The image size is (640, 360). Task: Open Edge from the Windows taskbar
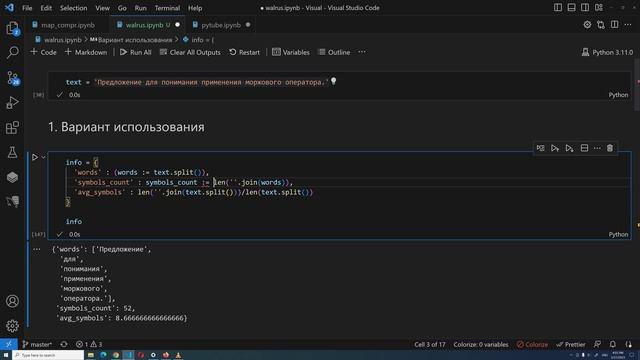pyautogui.click(x=103, y=355)
